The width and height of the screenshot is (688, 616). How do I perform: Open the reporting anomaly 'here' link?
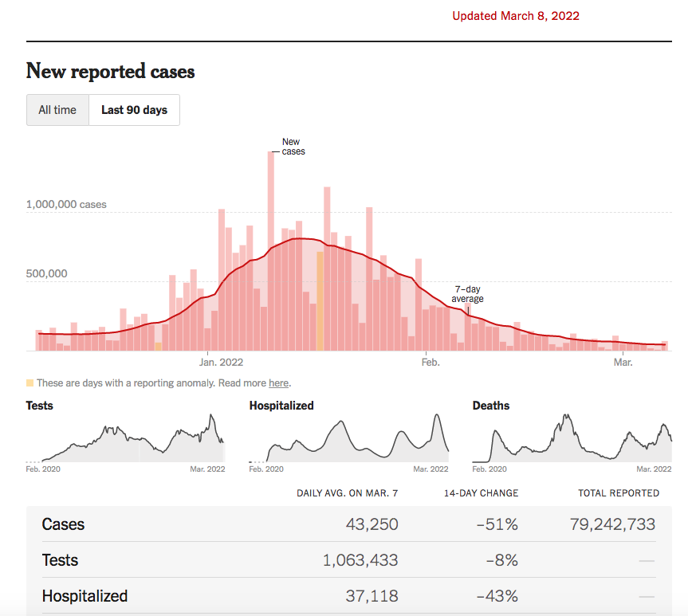tap(278, 383)
